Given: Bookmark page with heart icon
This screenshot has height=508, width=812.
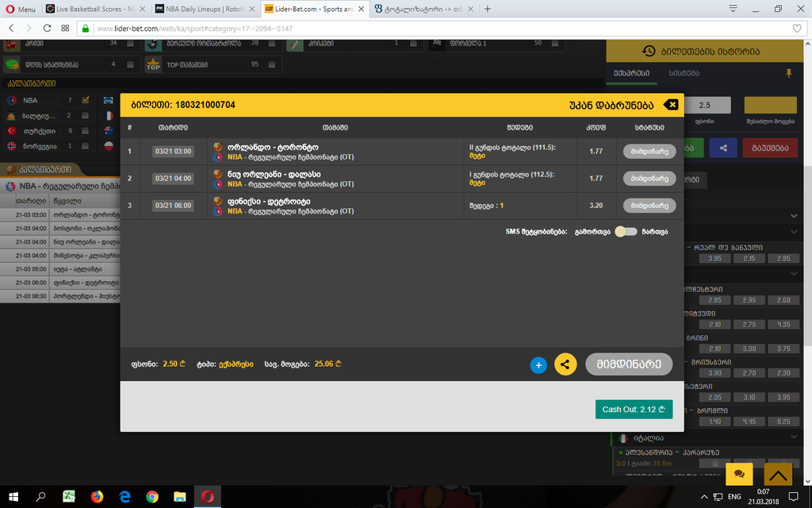Looking at the screenshot, I should point(797,29).
